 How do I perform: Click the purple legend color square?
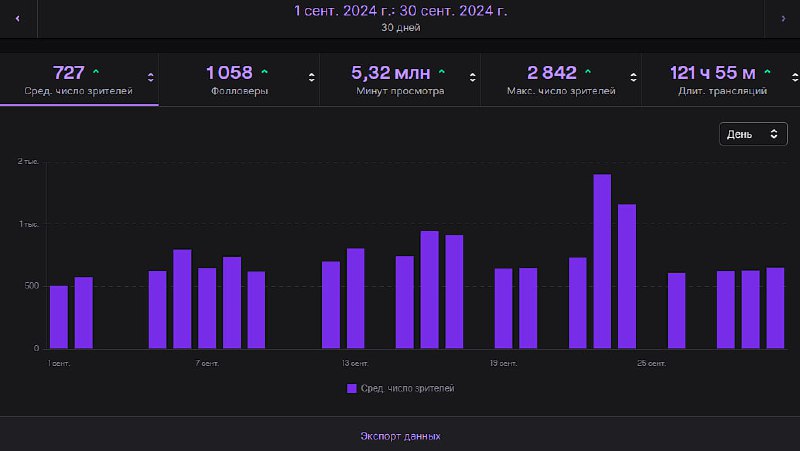[x=352, y=388]
